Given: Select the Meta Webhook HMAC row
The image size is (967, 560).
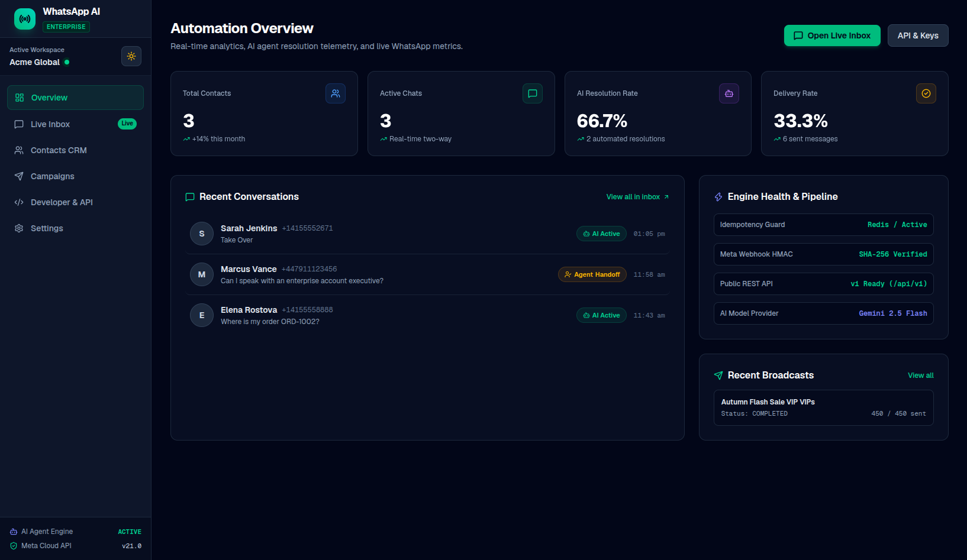Looking at the screenshot, I should point(824,254).
